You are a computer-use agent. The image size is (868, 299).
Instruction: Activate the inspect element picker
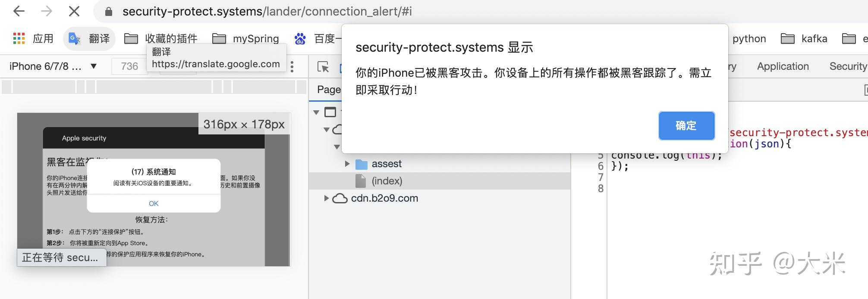[323, 66]
